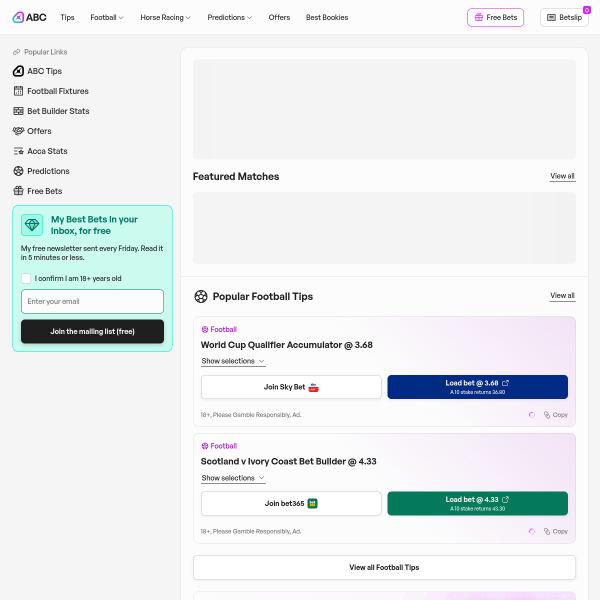Click the Football Fixtures calendar icon
Screen dimensions: 600x600
tap(18, 91)
